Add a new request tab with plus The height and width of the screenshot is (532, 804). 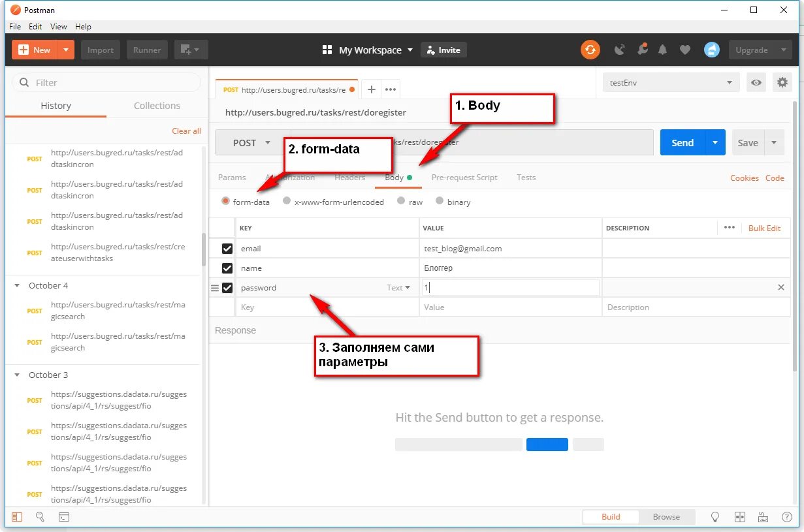click(371, 89)
